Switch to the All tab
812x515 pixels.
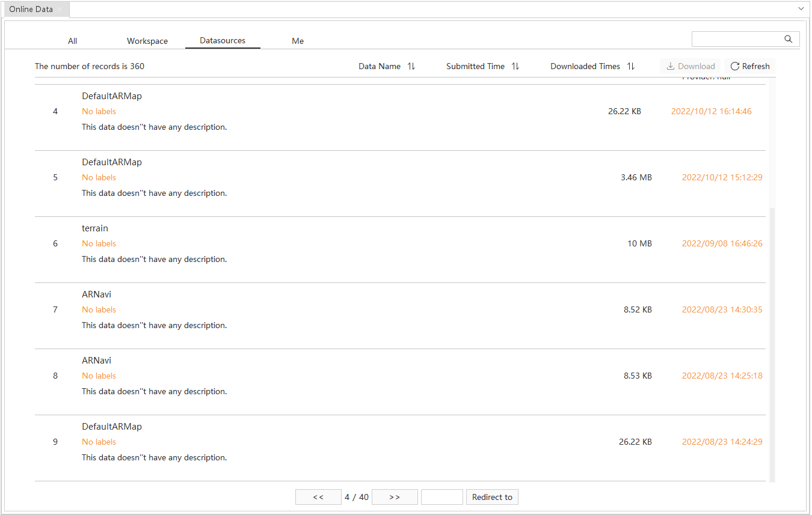point(72,41)
